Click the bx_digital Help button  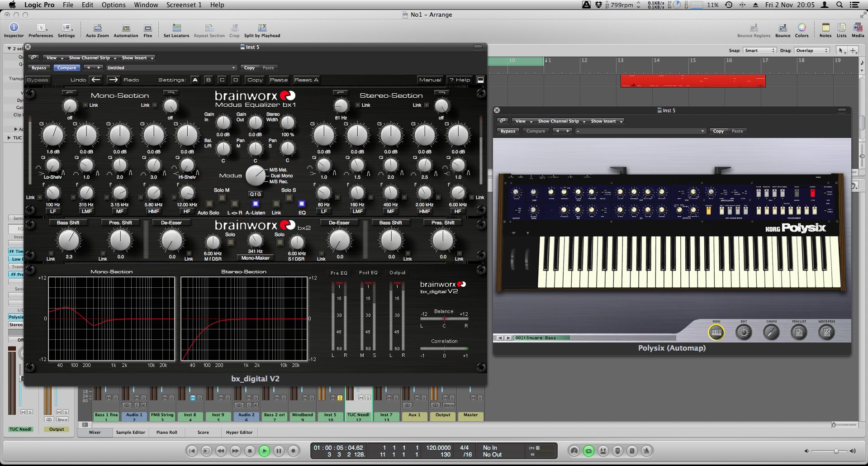pos(460,80)
